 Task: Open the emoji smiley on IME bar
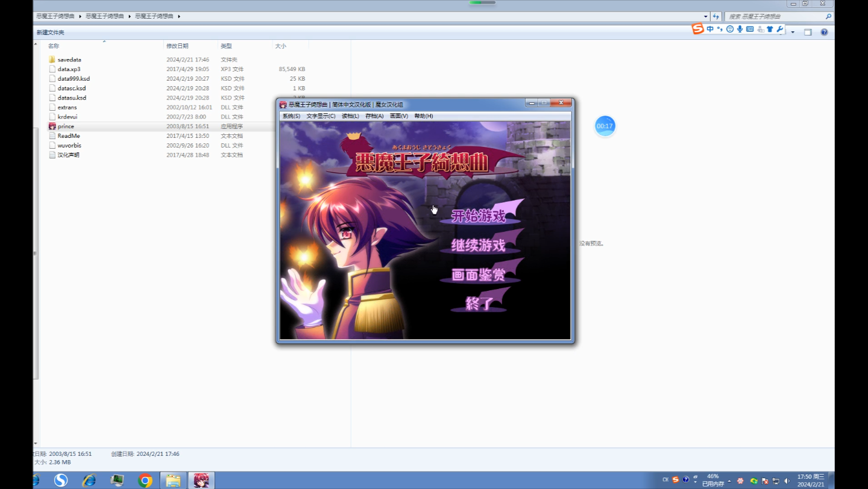pyautogui.click(x=730, y=29)
